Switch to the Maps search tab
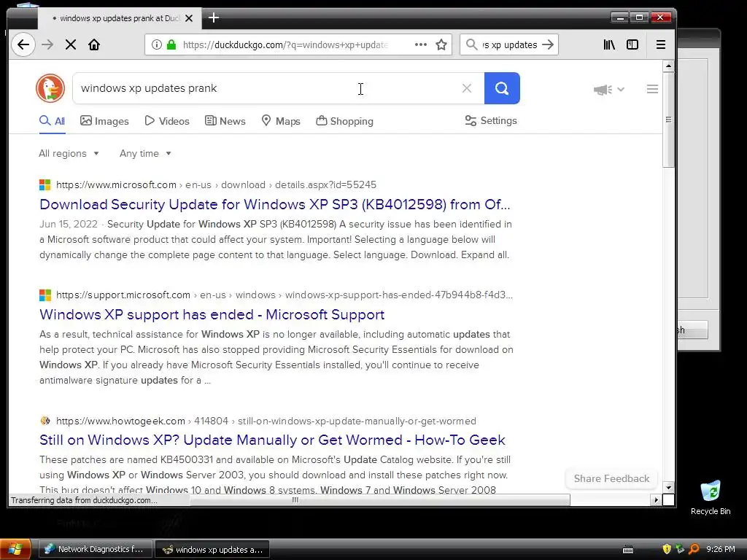 pyautogui.click(x=281, y=121)
